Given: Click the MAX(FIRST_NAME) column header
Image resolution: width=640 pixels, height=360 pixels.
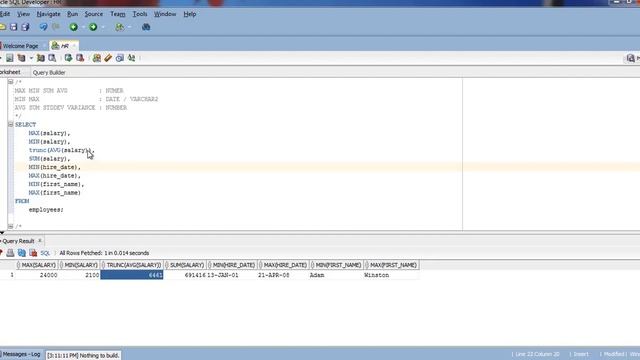Looking at the screenshot, I should point(391,265).
